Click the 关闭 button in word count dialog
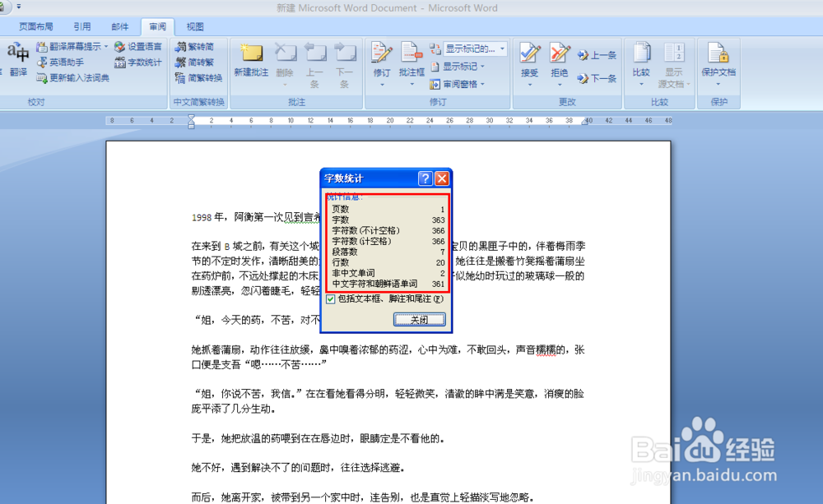Viewport: 823px width, 504px height. point(419,319)
